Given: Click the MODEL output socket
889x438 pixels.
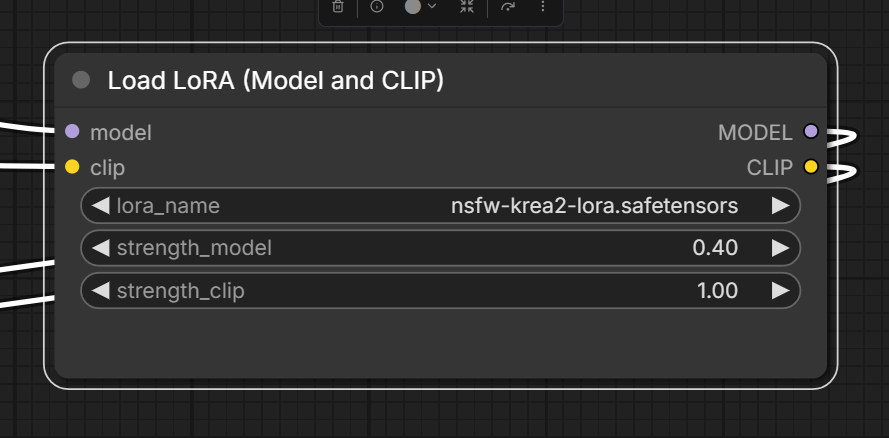Looking at the screenshot, I should point(811,131).
